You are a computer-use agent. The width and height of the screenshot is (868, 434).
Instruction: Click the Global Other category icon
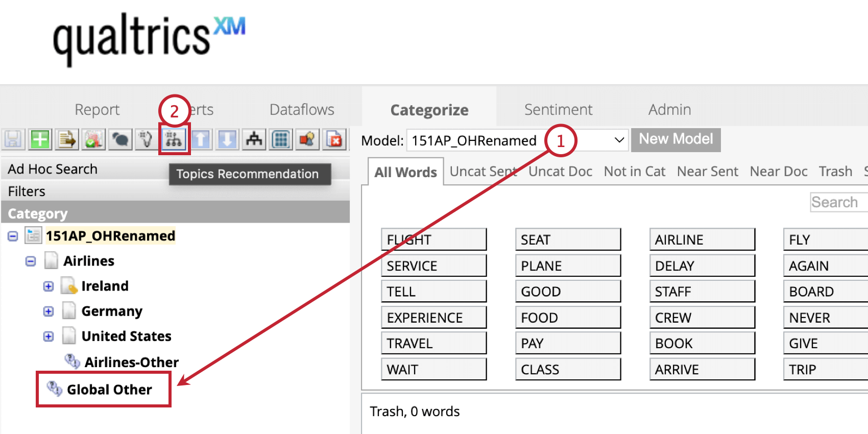tap(54, 389)
